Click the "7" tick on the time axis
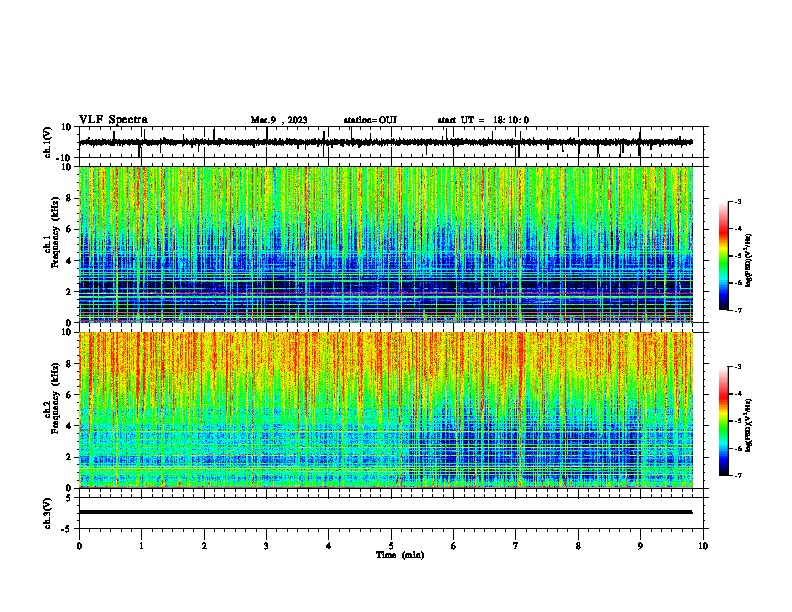Viewport: 792px width, 612px height. point(516,546)
